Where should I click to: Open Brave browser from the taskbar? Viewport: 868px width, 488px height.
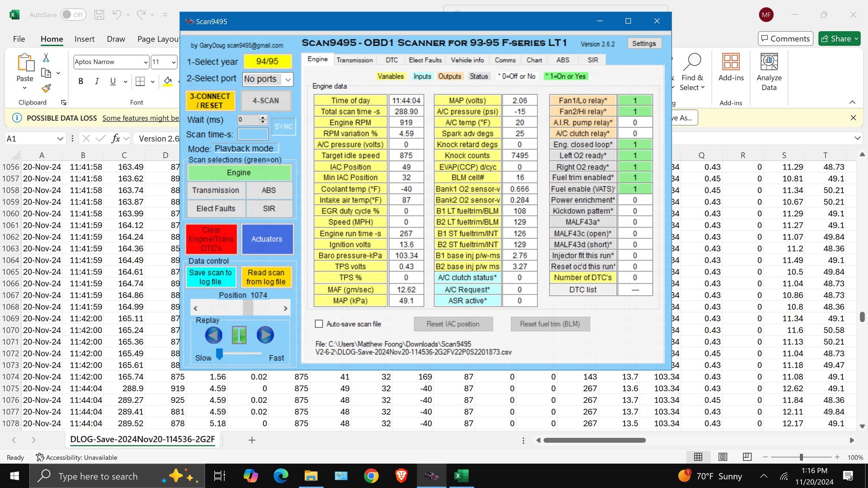pos(401,476)
